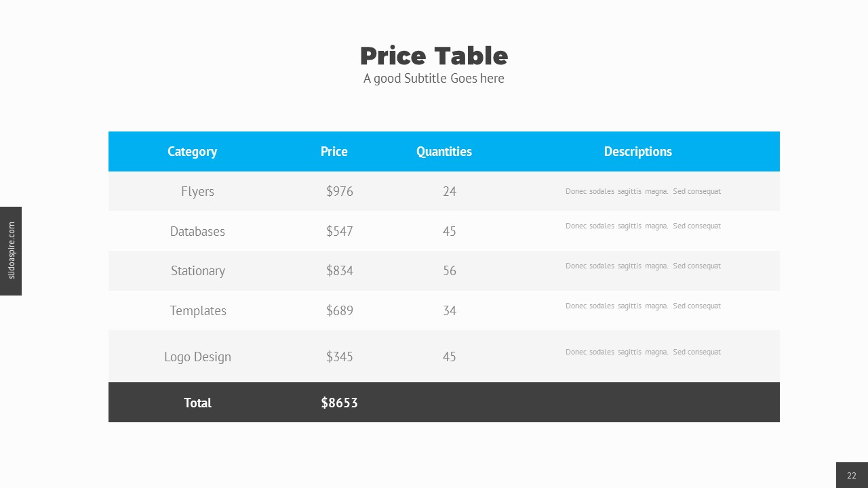Select the Logo Design category cell
Viewport: 868px width, 488px height.
click(x=197, y=357)
